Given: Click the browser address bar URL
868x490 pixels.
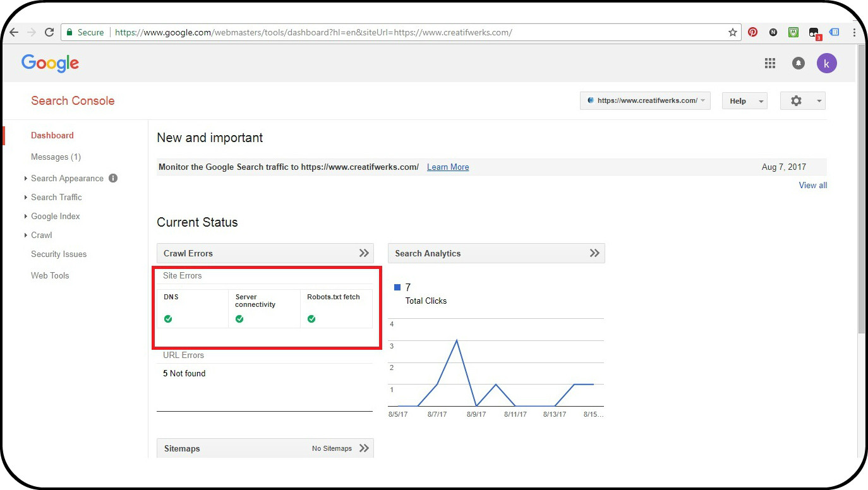Looking at the screenshot, I should (313, 32).
